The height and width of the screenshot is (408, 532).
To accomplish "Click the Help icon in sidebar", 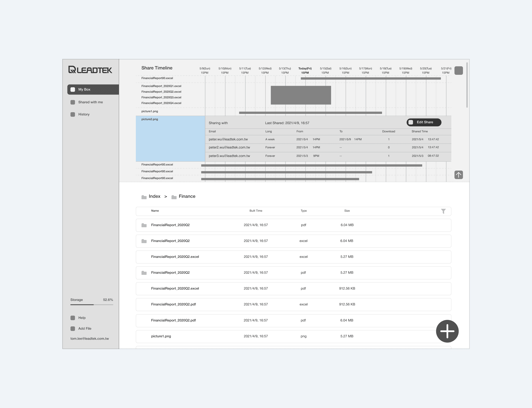I will coord(73,318).
